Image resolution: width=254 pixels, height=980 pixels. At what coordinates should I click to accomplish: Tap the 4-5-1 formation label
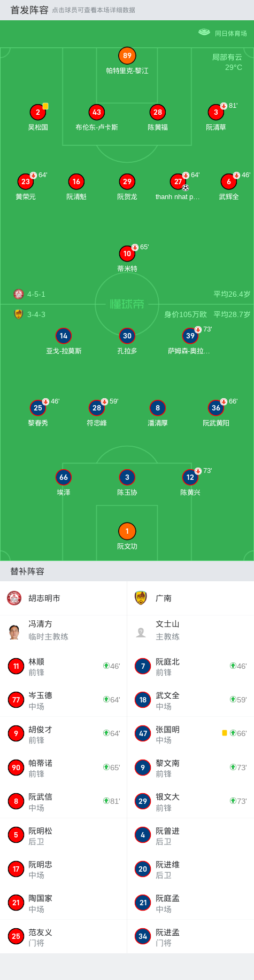36,294
